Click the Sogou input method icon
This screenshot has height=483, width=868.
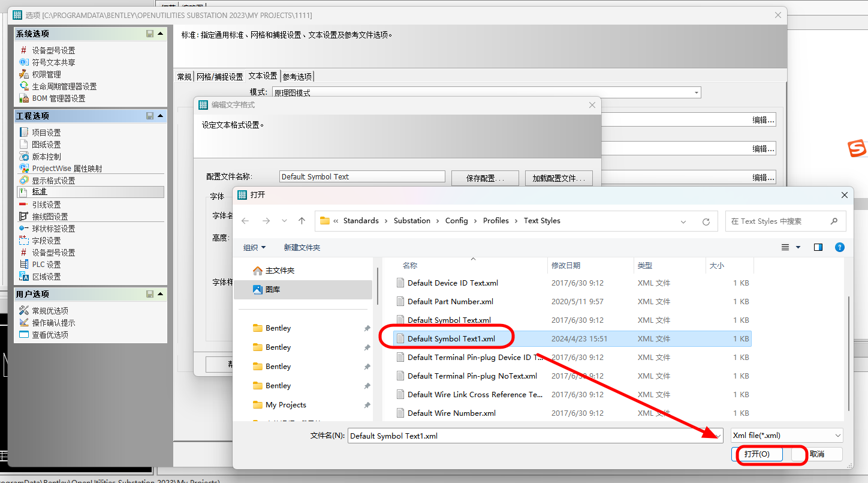(x=857, y=149)
